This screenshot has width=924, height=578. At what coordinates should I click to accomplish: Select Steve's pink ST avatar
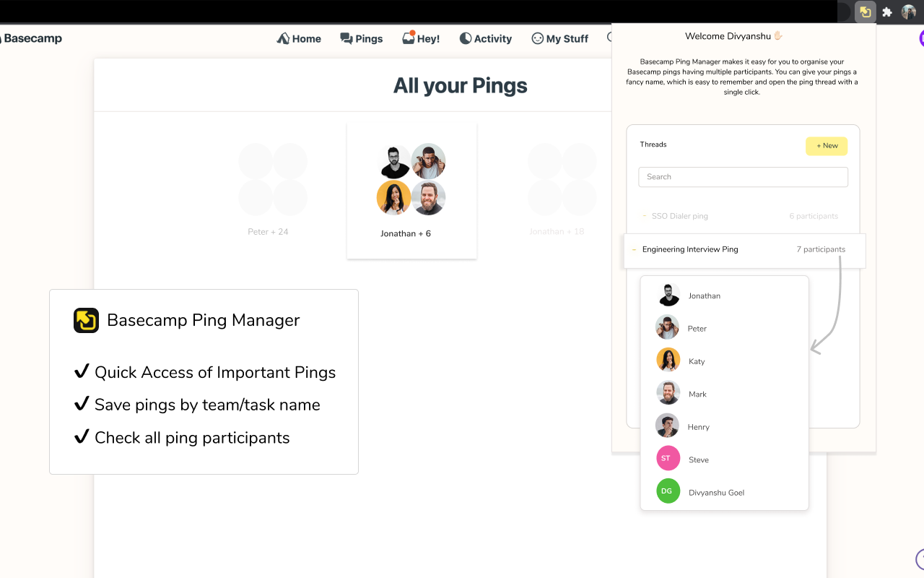(668, 458)
